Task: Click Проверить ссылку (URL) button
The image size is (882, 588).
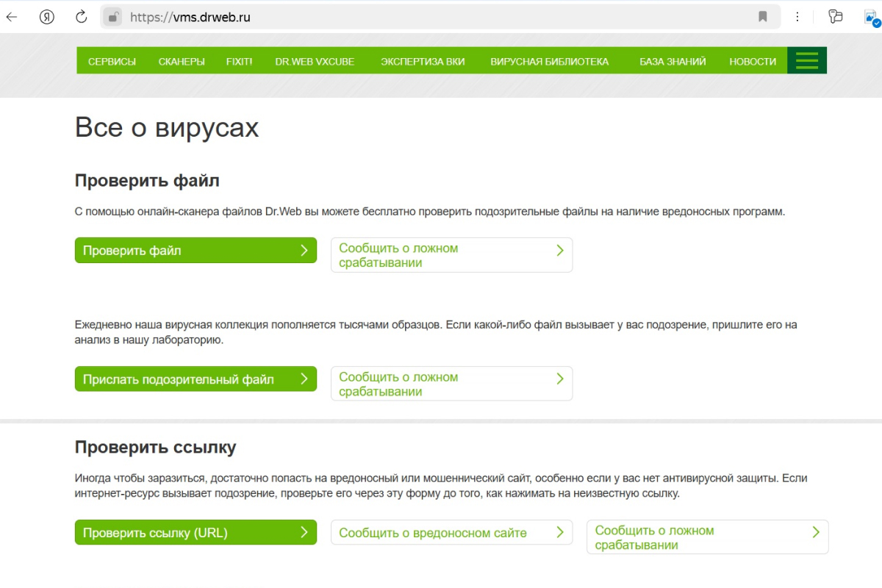Action: tap(196, 533)
